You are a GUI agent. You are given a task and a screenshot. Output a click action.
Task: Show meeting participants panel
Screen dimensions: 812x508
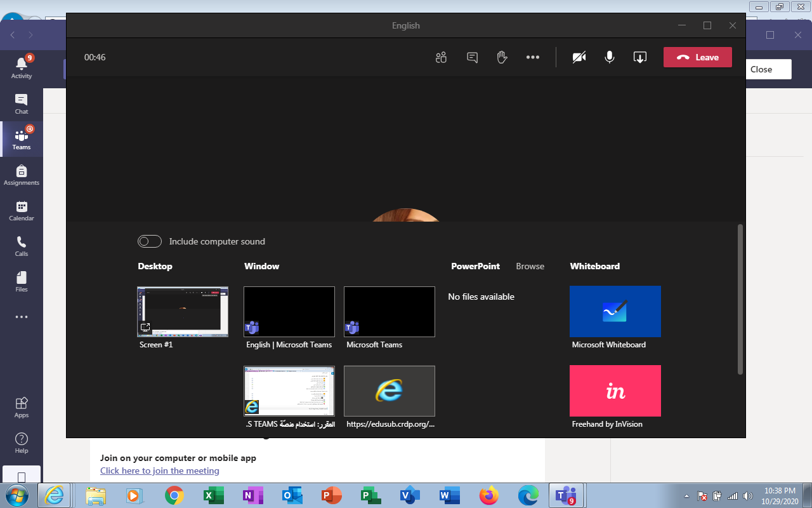pyautogui.click(x=442, y=57)
